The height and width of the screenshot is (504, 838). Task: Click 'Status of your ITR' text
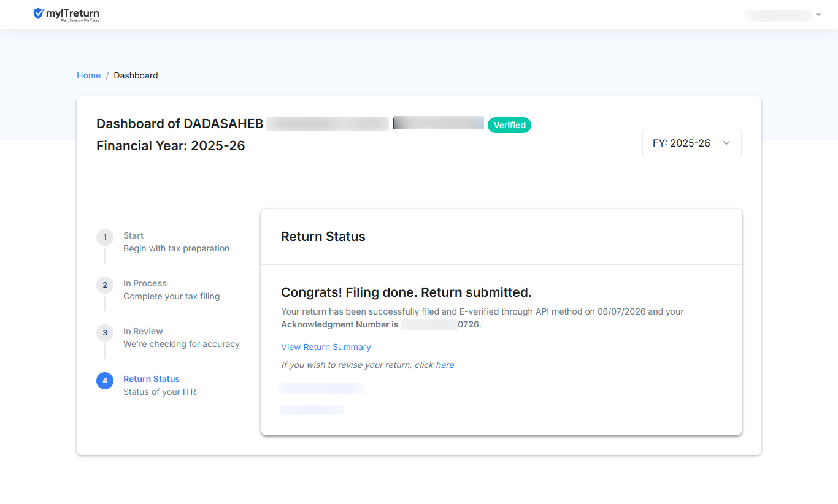(160, 392)
